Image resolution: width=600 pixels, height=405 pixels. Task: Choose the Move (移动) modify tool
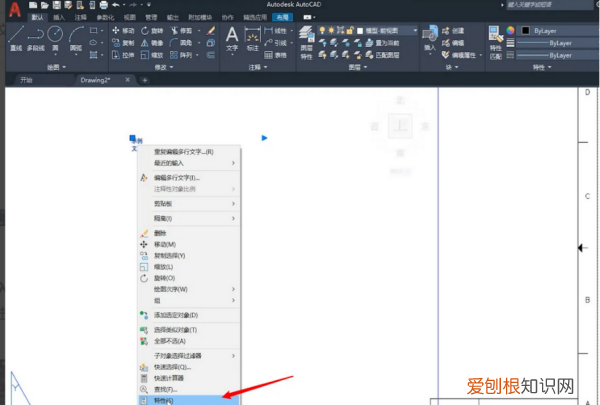pyautogui.click(x=123, y=31)
